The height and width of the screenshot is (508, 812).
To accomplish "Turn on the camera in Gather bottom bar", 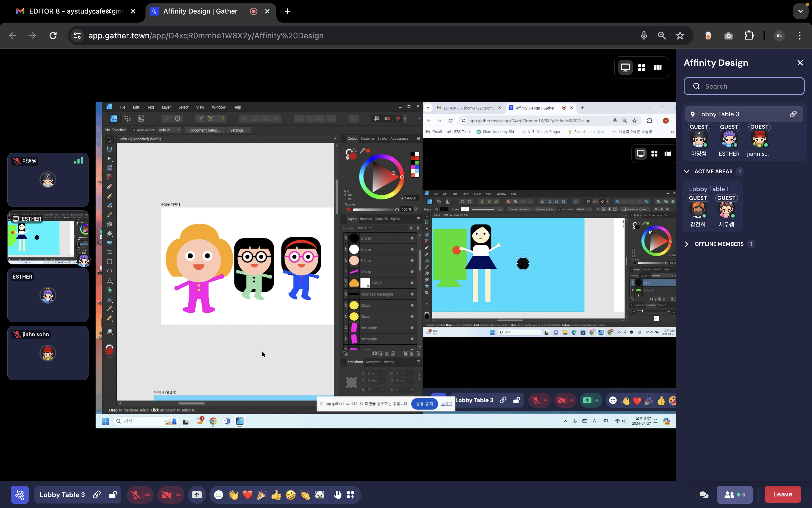I will (166, 494).
